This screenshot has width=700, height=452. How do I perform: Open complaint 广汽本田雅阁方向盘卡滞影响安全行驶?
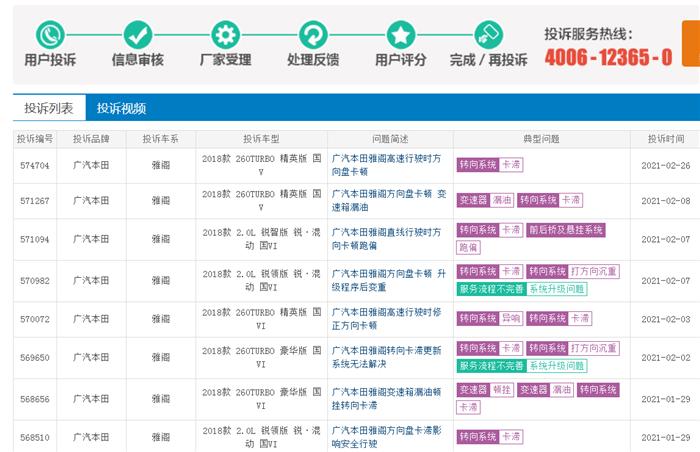(387, 437)
